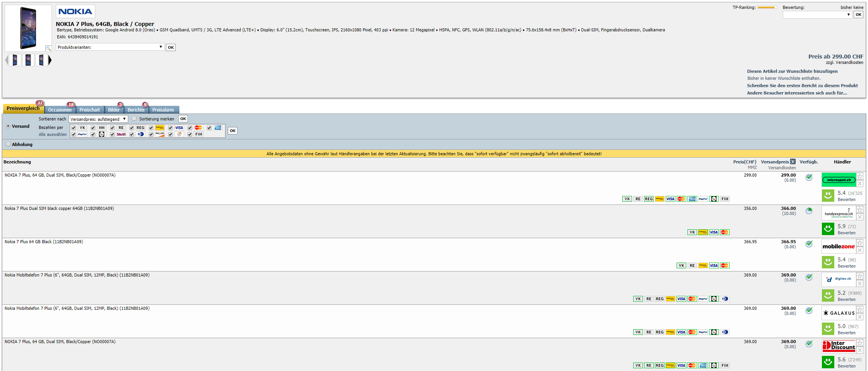Click the PayPal icon in the microspot.ch offer row
Viewport: 868px width, 371px height.
click(x=703, y=199)
